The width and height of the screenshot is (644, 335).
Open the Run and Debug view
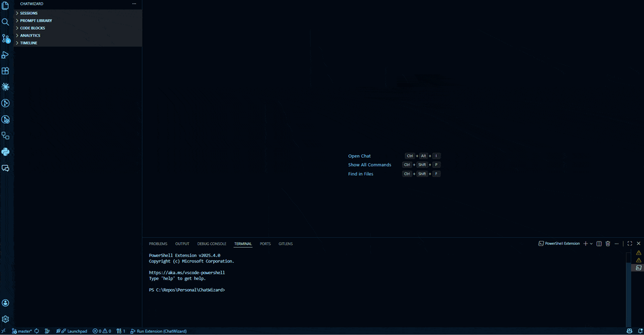pos(5,55)
